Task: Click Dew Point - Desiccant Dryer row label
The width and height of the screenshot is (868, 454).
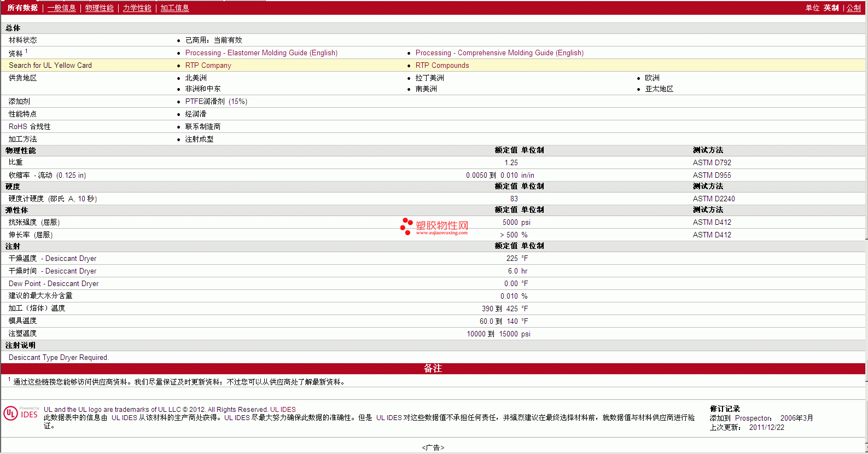Action: (x=54, y=283)
